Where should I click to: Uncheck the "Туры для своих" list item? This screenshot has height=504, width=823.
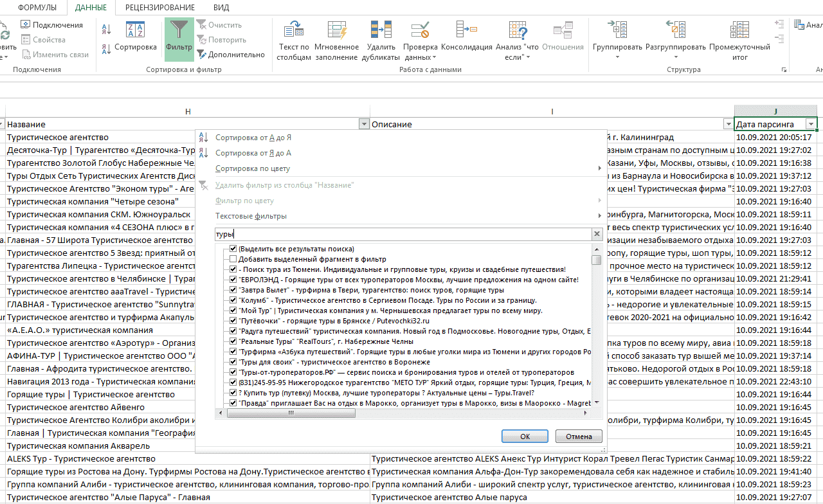pyautogui.click(x=233, y=362)
